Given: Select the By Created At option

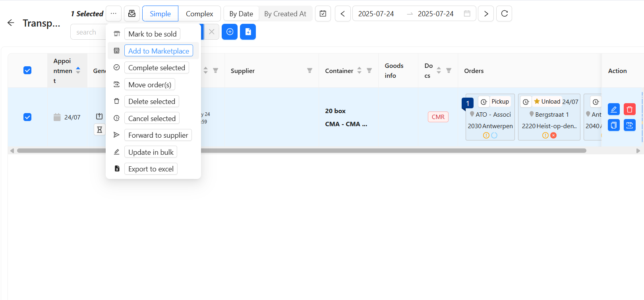Looking at the screenshot, I should pyautogui.click(x=285, y=13).
